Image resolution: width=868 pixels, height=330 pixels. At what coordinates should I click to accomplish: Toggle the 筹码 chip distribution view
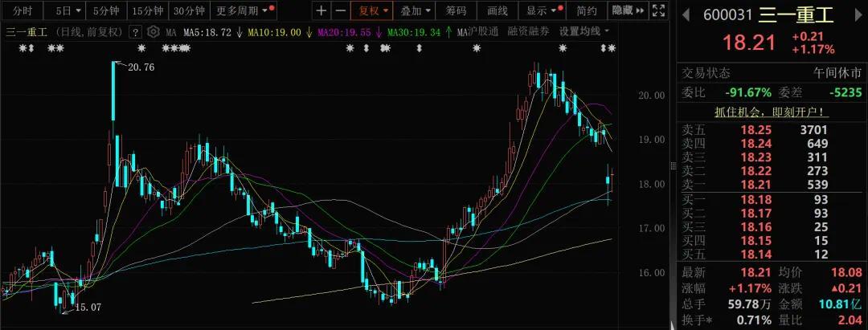456,11
